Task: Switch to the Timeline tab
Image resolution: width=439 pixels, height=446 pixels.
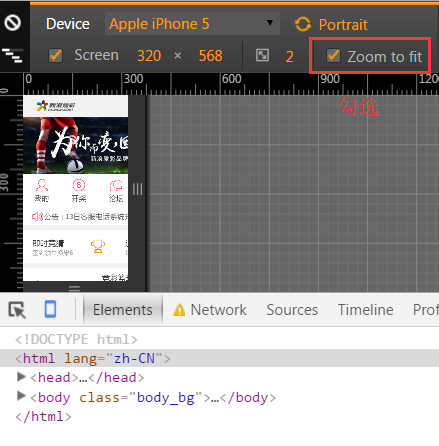Action: (366, 310)
